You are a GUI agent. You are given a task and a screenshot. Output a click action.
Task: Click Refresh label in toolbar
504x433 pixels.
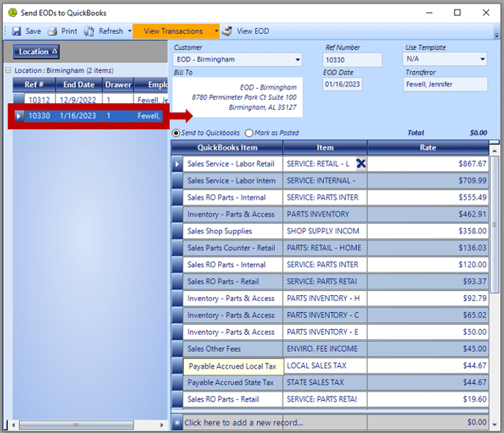click(x=111, y=32)
